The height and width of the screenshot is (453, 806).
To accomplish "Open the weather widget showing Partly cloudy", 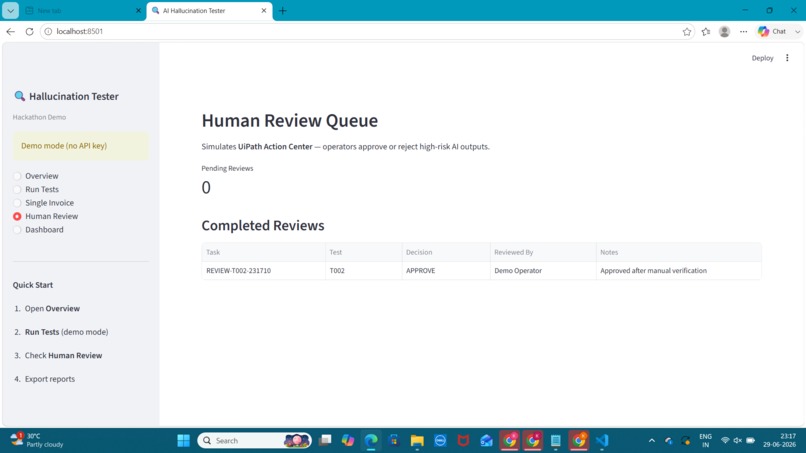I will click(x=37, y=440).
